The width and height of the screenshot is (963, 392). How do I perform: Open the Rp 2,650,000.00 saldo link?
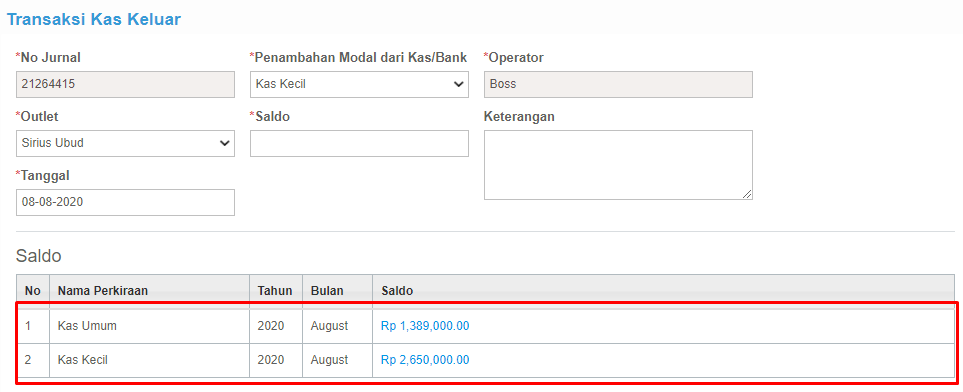click(x=425, y=359)
